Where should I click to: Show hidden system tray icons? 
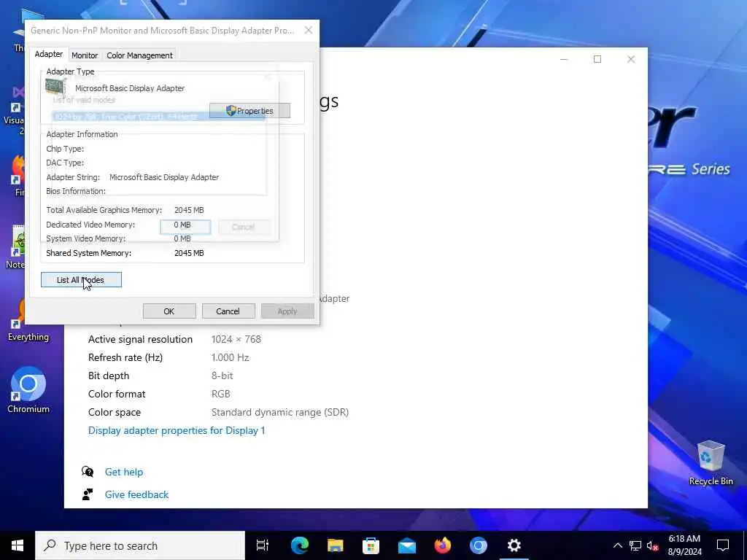(x=617, y=545)
